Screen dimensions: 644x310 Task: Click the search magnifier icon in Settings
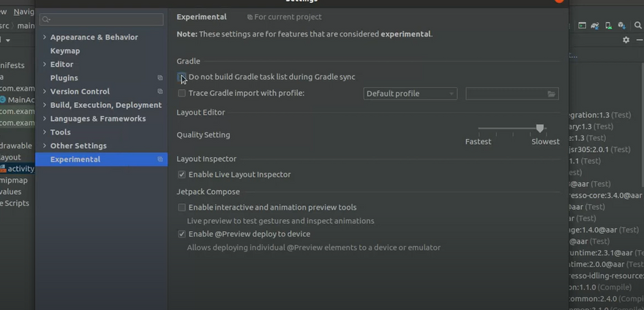(47, 20)
